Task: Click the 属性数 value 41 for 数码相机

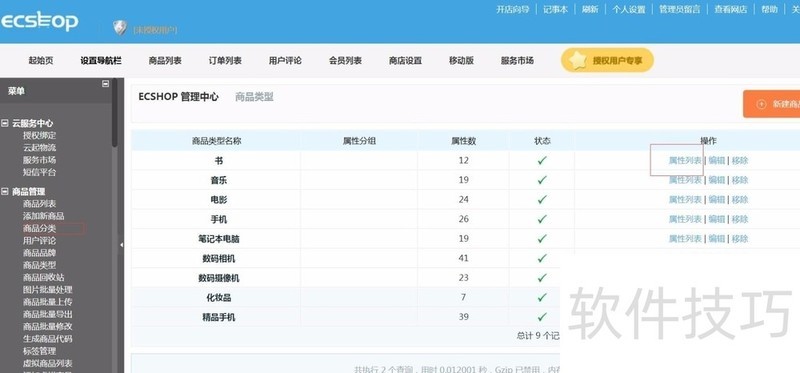Action: coord(463,258)
